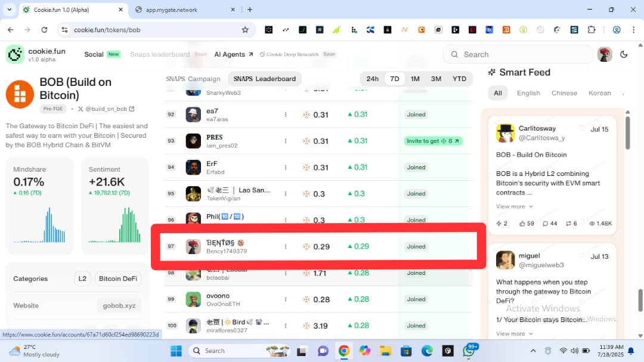
Task: Open the options menu for ea7 row
Action: (x=286, y=115)
